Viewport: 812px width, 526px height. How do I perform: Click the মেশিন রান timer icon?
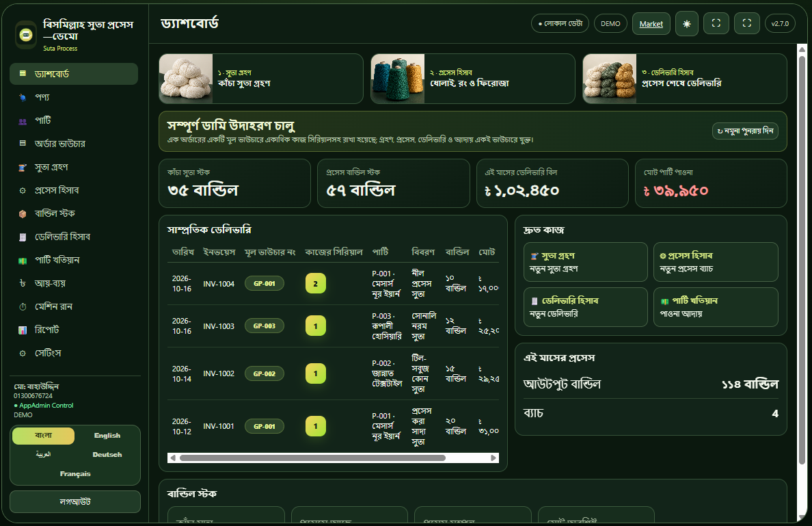click(23, 307)
